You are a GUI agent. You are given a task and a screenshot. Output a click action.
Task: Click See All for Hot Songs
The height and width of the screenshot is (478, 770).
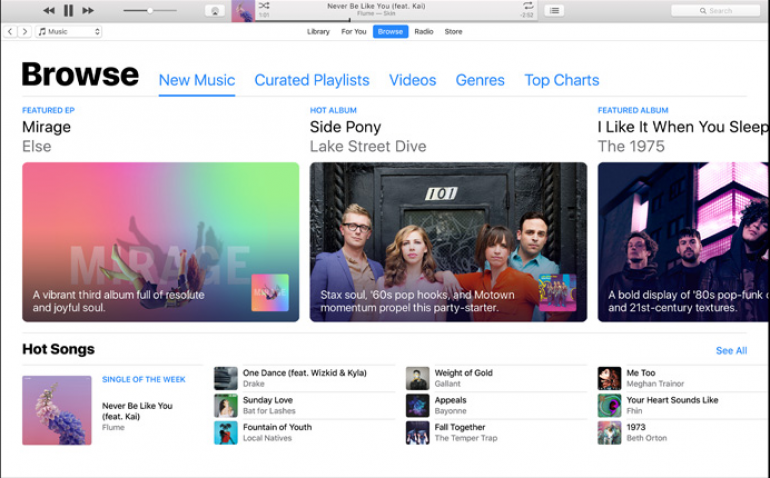coord(731,351)
